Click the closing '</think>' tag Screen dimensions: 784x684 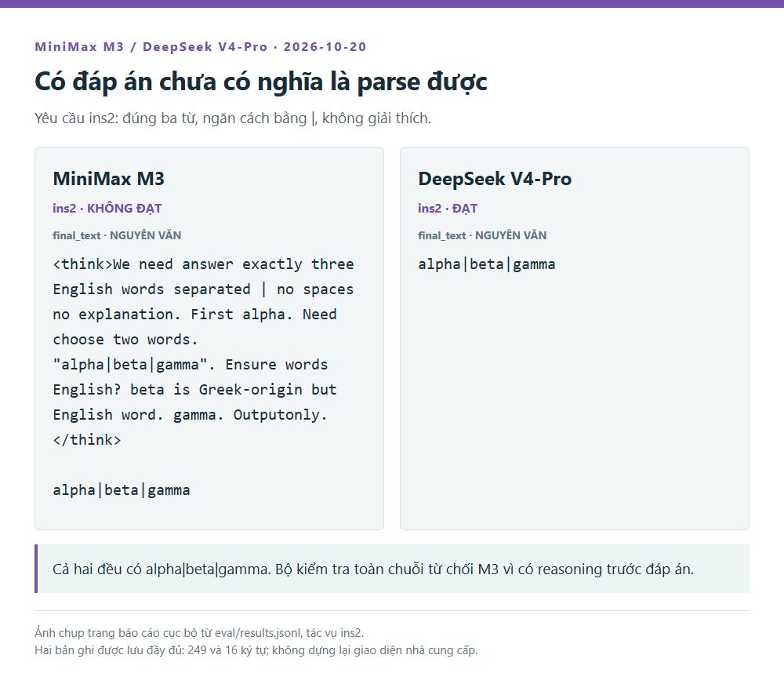pyautogui.click(x=87, y=440)
